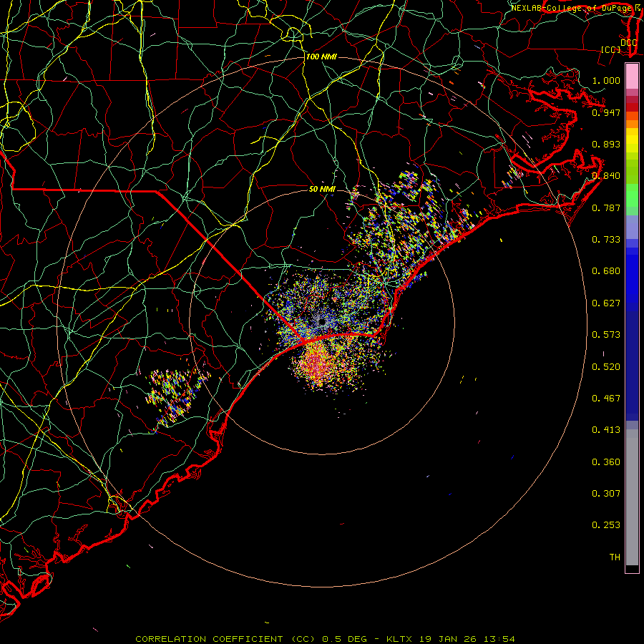Select the 0.573 scale value
644x644 pixels.
point(606,335)
